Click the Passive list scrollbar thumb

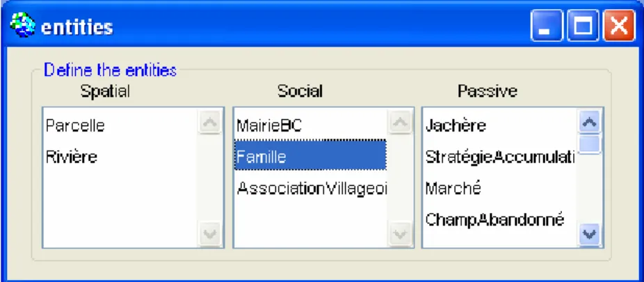590,144
